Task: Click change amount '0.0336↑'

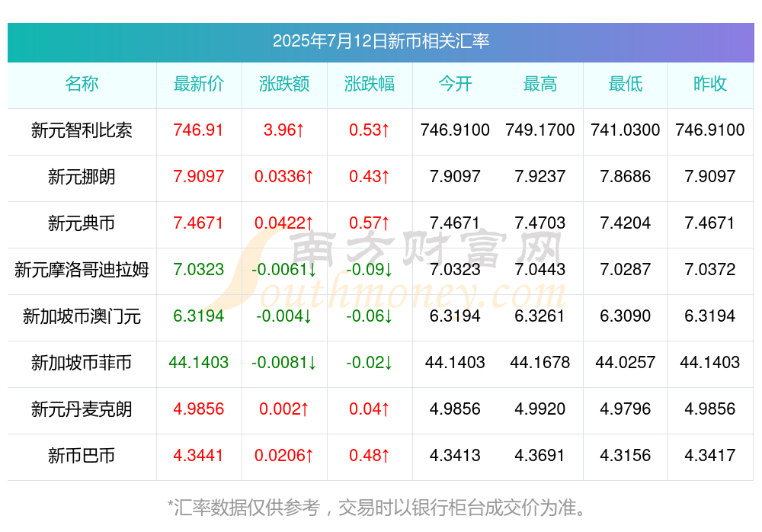Action: (284, 177)
